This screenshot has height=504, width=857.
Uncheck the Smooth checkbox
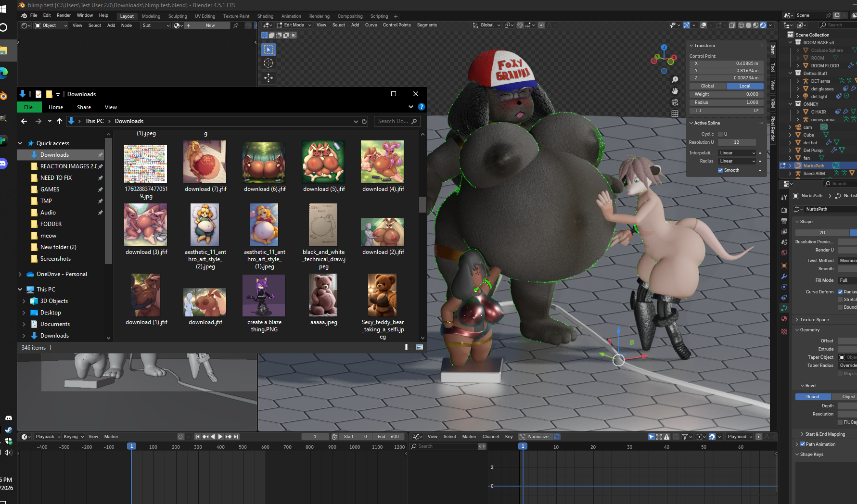coord(720,170)
